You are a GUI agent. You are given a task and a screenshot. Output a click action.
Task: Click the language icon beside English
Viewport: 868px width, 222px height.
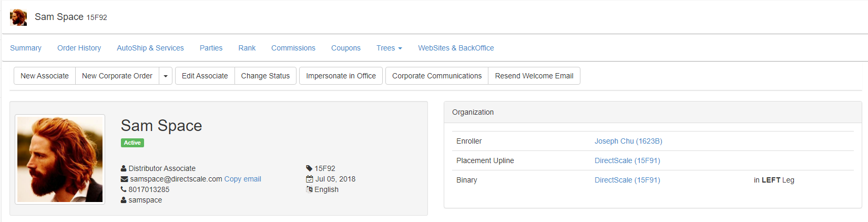tap(310, 189)
